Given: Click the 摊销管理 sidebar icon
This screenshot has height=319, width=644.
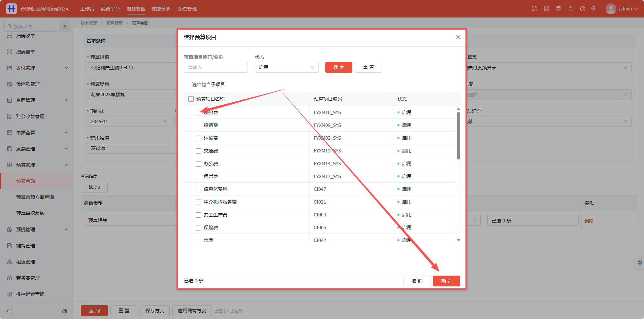Looking at the screenshot, I should pos(9,246).
